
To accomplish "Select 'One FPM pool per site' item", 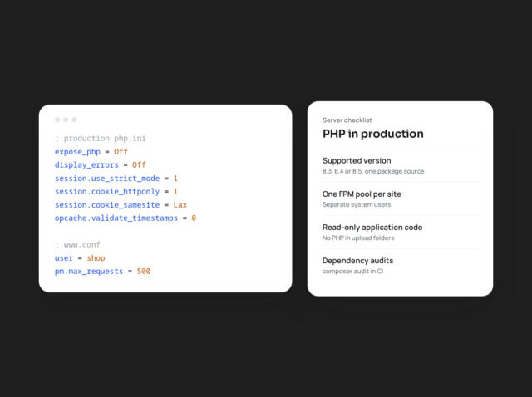I will [x=362, y=194].
